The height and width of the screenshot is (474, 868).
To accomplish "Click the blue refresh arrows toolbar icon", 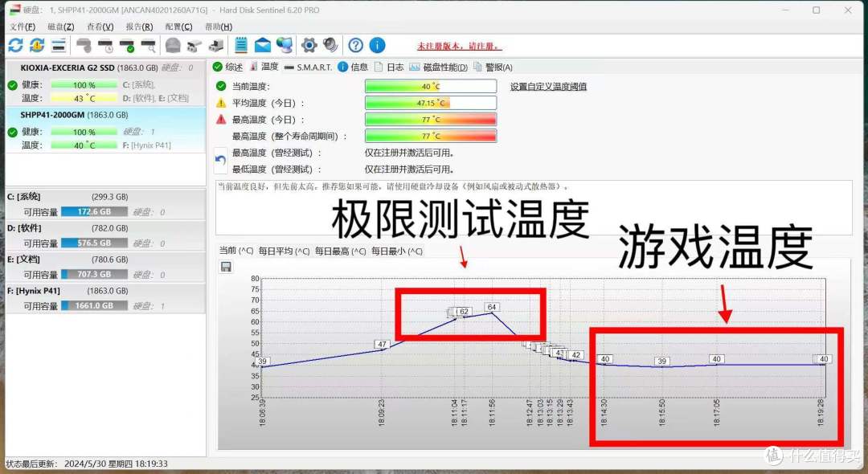I will tap(15, 45).
